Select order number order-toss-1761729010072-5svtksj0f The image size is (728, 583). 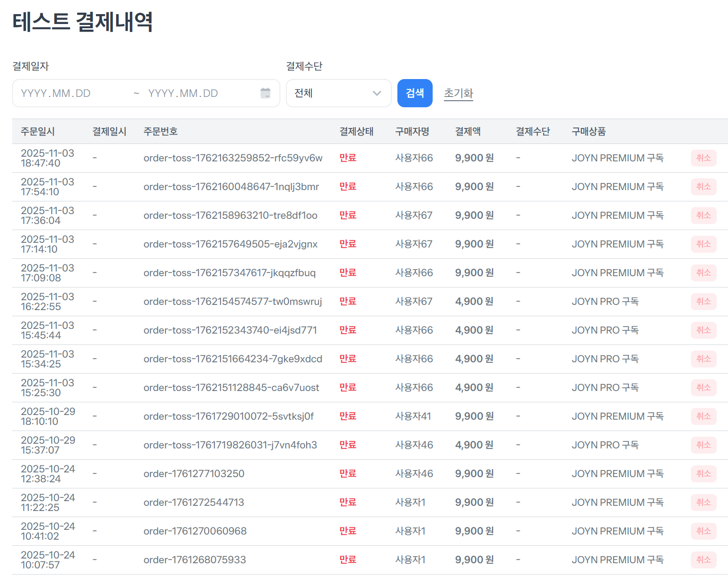(229, 416)
